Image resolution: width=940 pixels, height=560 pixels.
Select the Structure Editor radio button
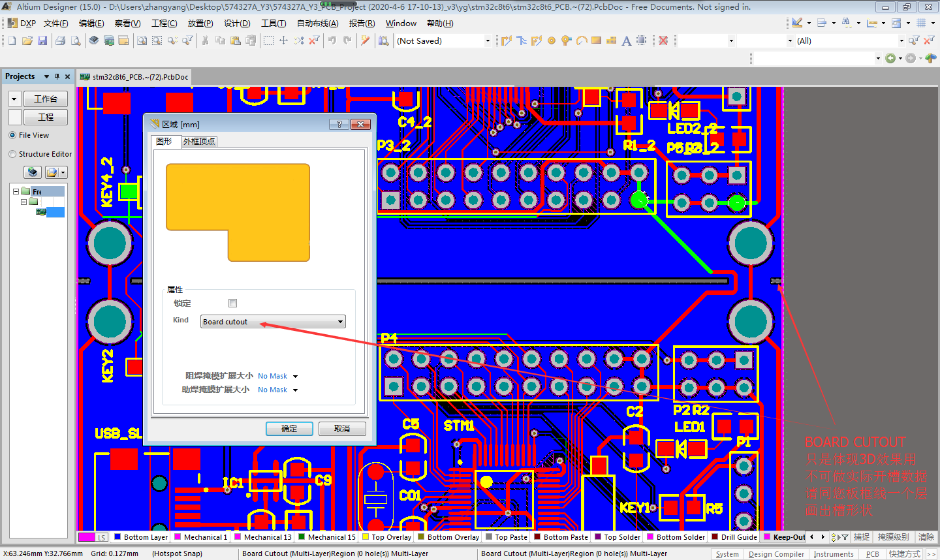pos(12,154)
